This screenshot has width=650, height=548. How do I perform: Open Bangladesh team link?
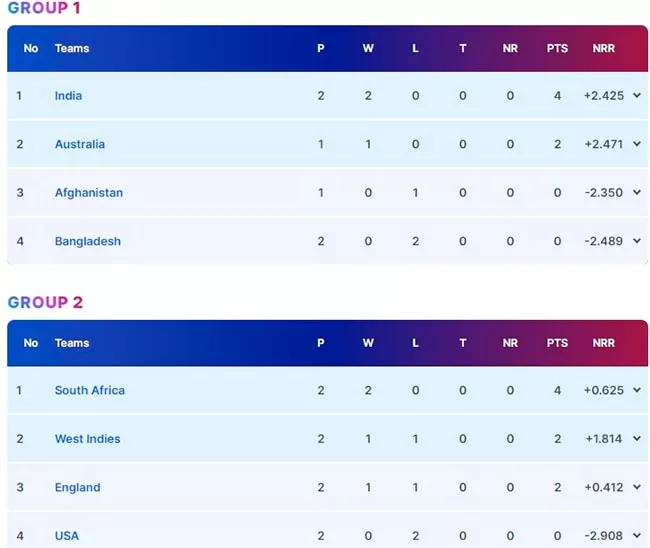click(x=88, y=241)
